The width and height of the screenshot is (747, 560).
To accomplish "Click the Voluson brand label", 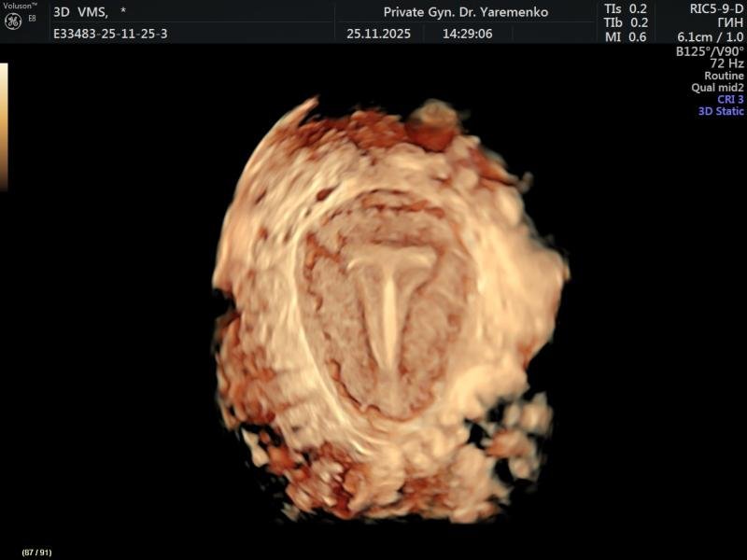I will pyautogui.click(x=20, y=6).
